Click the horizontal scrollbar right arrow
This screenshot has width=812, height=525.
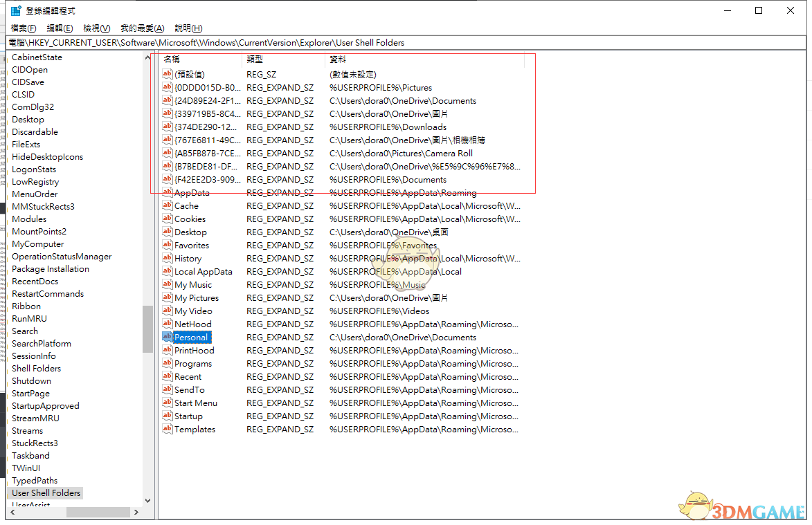tap(136, 512)
